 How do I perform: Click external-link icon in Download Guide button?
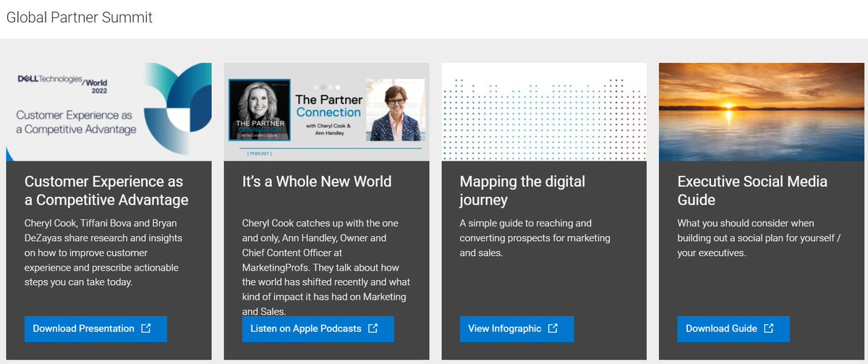769,329
